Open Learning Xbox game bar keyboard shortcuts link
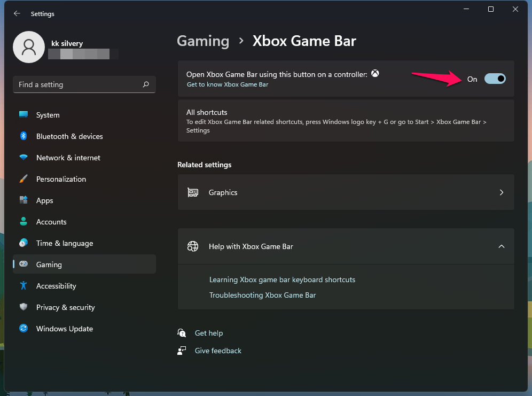The image size is (532, 396). 282,279
